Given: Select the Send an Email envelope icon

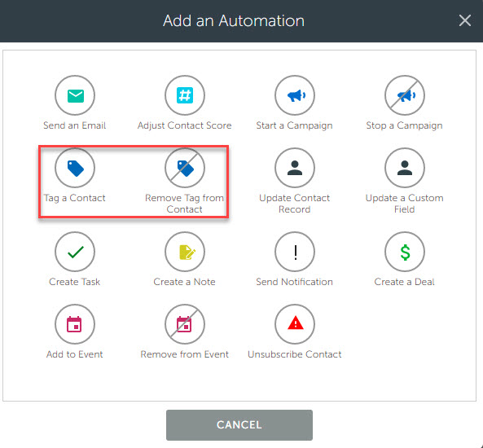Looking at the screenshot, I should click(x=75, y=95).
